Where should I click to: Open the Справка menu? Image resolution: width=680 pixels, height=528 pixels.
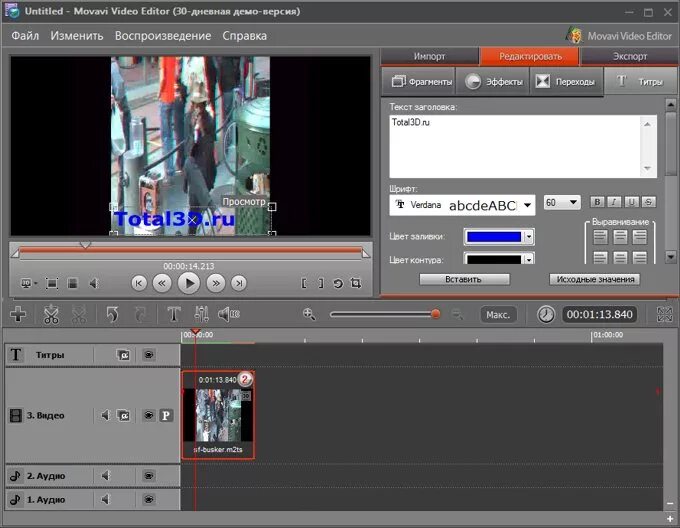coord(245,36)
